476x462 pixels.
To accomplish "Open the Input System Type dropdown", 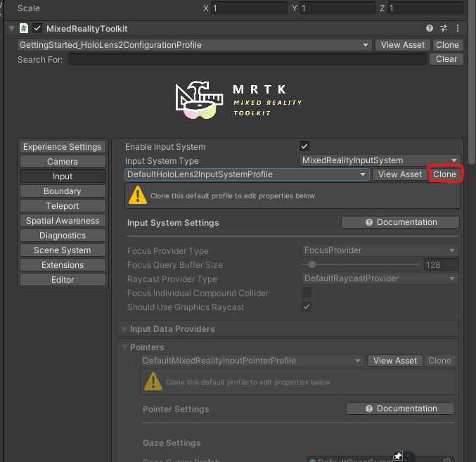I will (x=380, y=160).
